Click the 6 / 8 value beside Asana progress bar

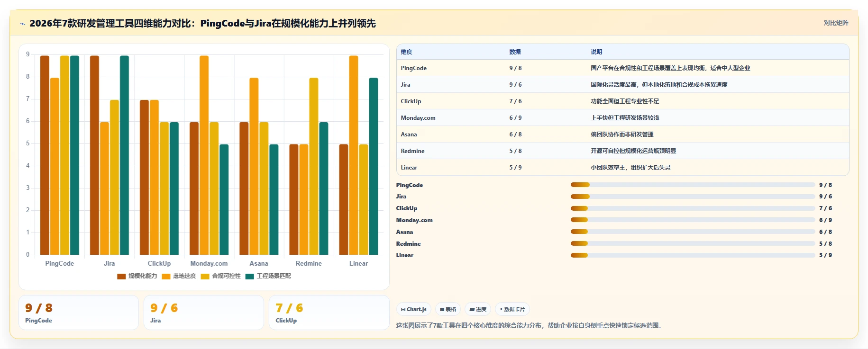[x=825, y=232]
